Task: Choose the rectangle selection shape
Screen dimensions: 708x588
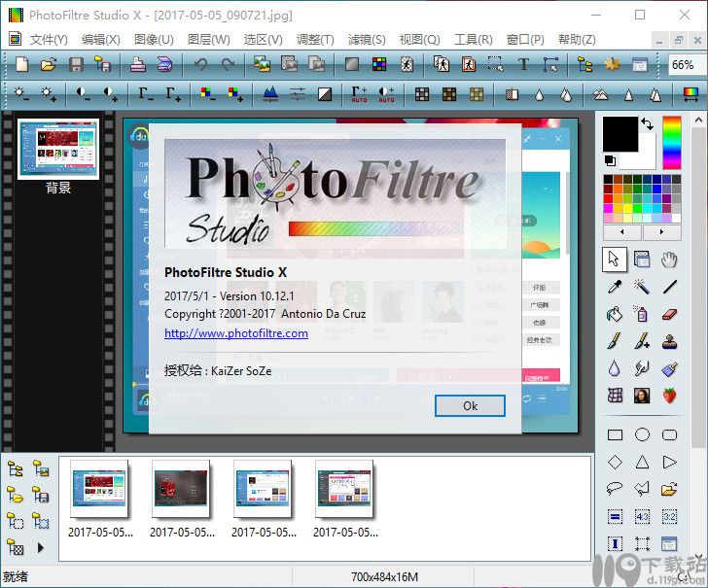Action: tap(615, 434)
